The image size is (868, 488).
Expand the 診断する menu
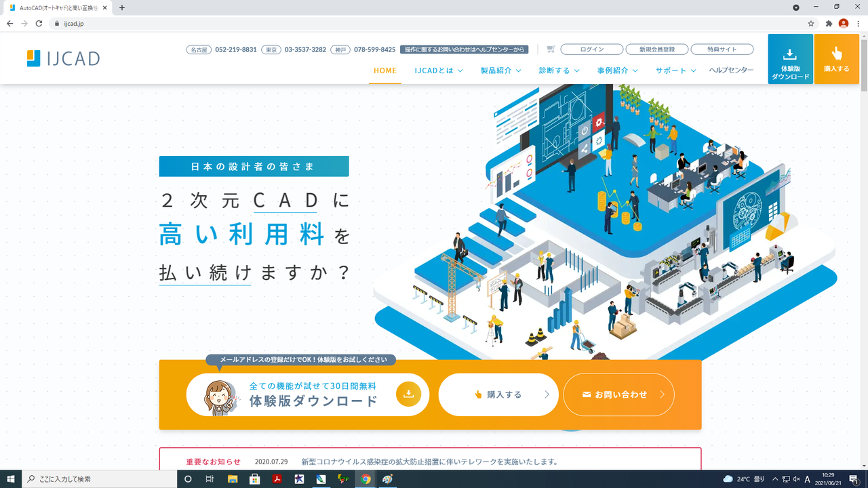559,70
